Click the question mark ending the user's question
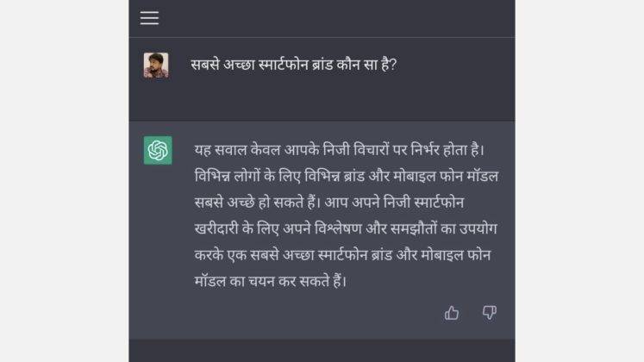This screenshot has height=362, width=644. [393, 65]
